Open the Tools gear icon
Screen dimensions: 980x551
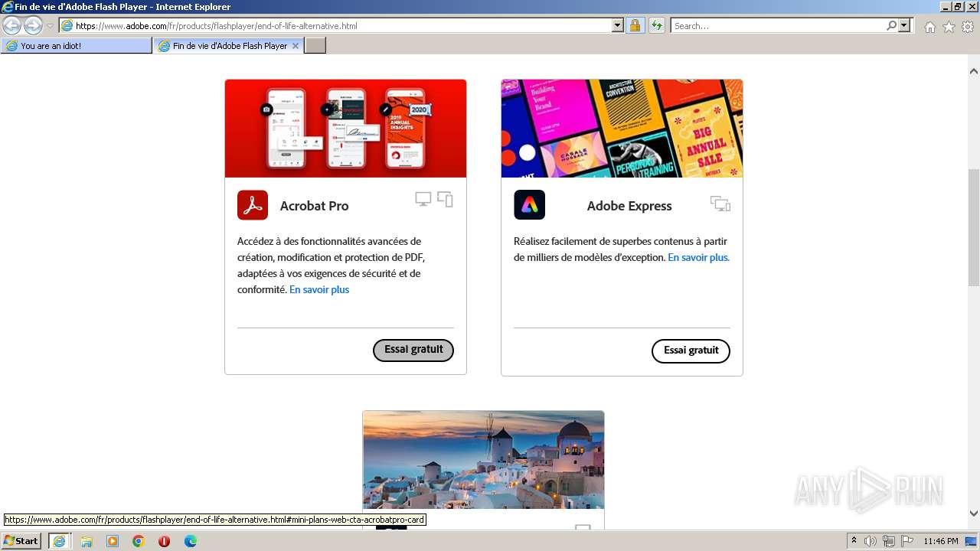point(968,27)
